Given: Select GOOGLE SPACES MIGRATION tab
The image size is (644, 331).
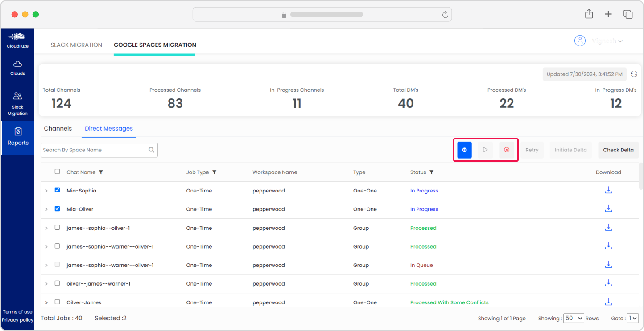Looking at the screenshot, I should (155, 45).
